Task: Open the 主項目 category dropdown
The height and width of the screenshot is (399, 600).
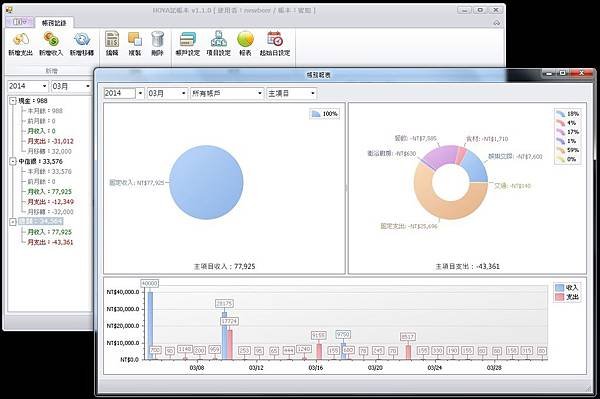Action: point(292,93)
